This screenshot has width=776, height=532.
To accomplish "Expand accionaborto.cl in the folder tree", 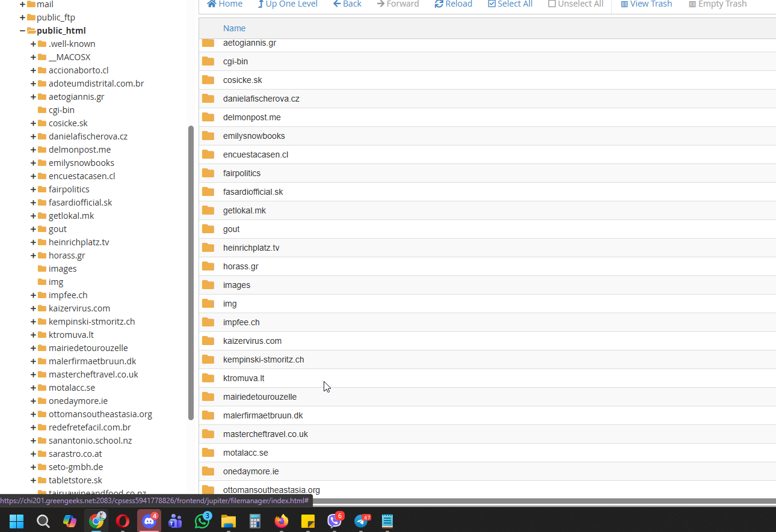I will coord(34,70).
